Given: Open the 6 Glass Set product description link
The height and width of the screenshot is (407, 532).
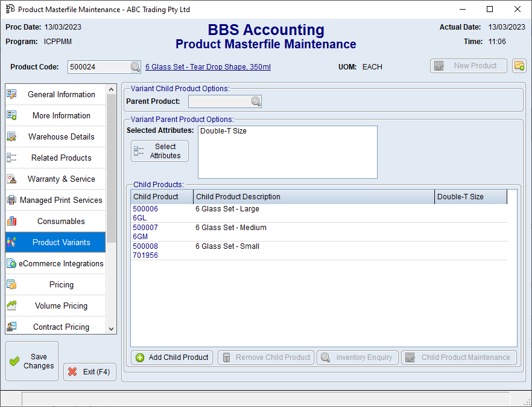Looking at the screenshot, I should (208, 67).
